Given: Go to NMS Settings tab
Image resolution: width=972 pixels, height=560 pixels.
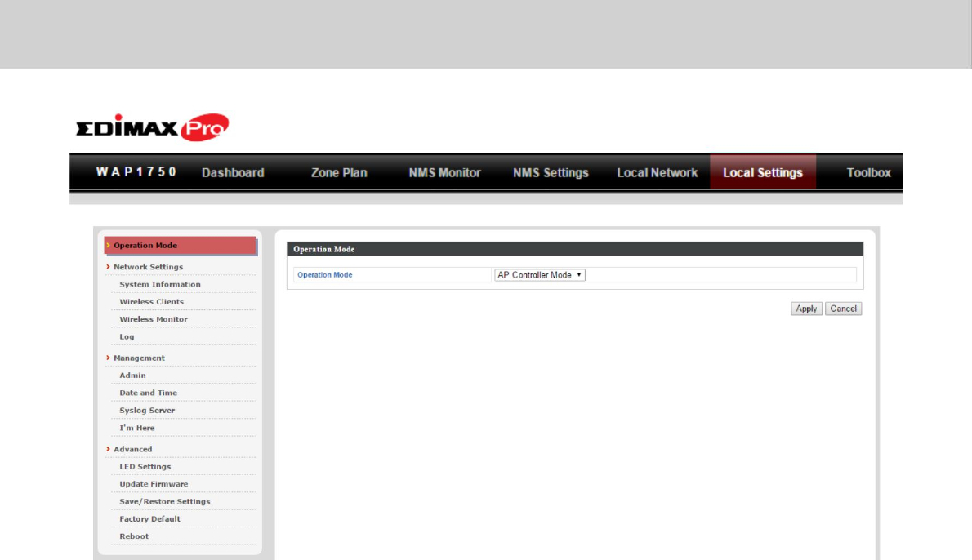Looking at the screenshot, I should [x=551, y=173].
